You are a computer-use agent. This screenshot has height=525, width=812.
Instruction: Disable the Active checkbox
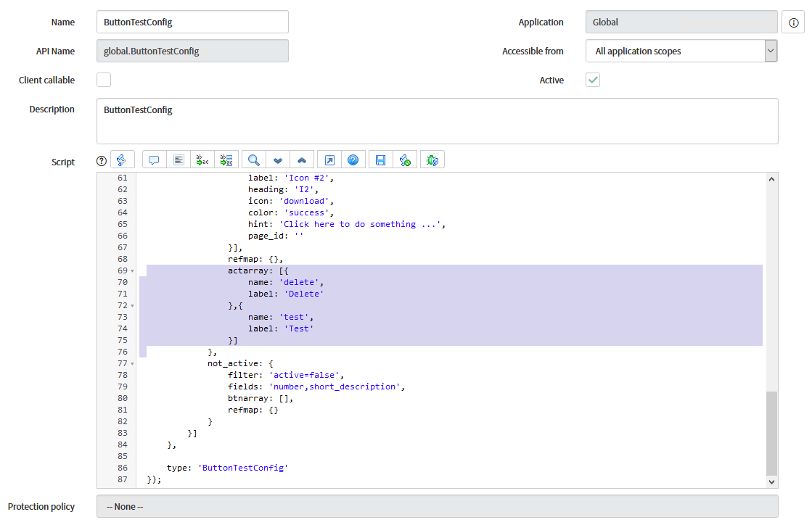[592, 80]
